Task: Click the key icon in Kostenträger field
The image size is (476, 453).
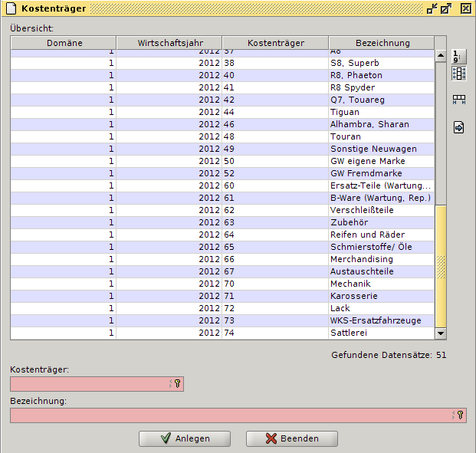Action: click(x=176, y=384)
